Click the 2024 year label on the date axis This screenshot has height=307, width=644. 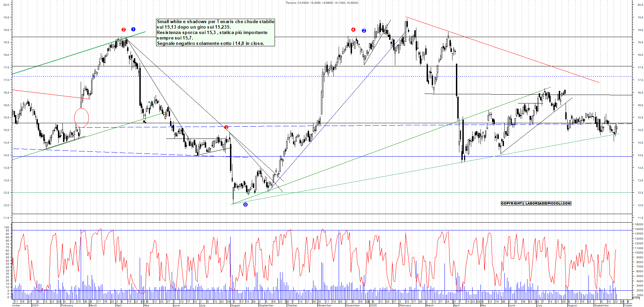coord(35,305)
